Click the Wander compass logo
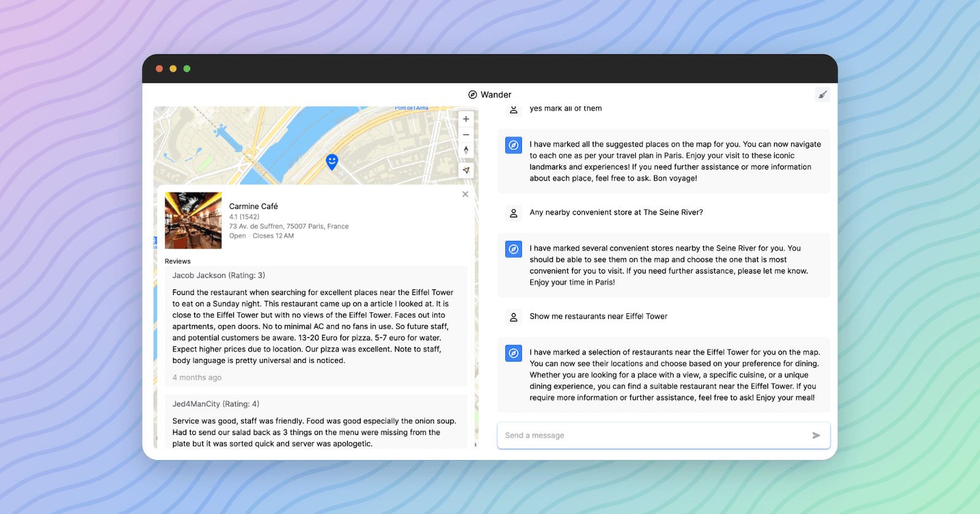The image size is (980, 514). [x=473, y=95]
